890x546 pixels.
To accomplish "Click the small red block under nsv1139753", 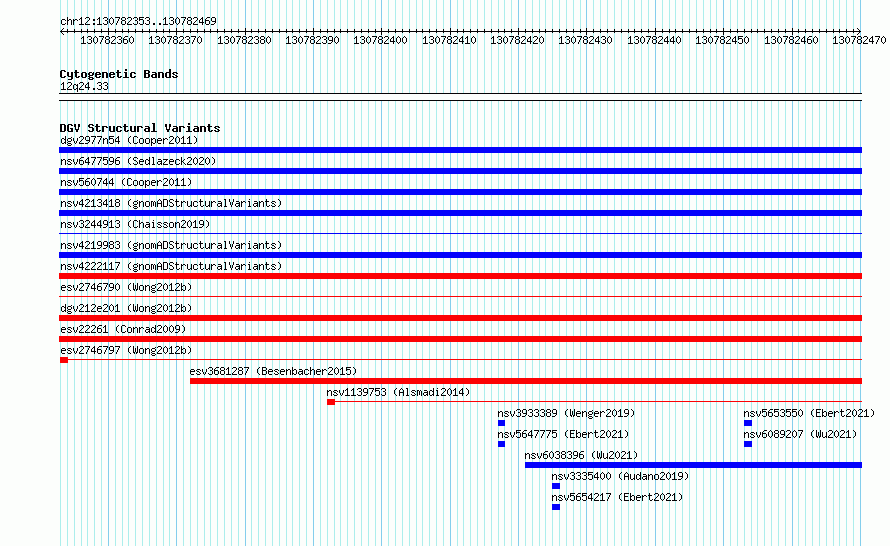I will 331,402.
